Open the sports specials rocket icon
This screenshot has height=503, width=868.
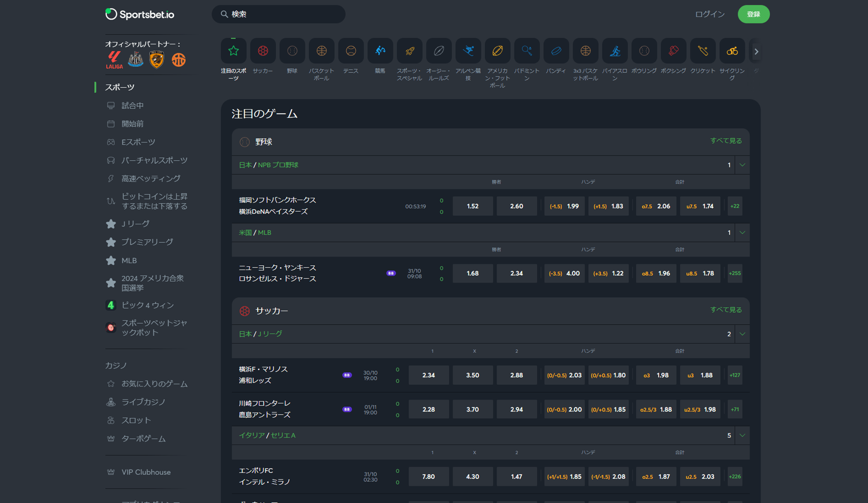coord(409,51)
